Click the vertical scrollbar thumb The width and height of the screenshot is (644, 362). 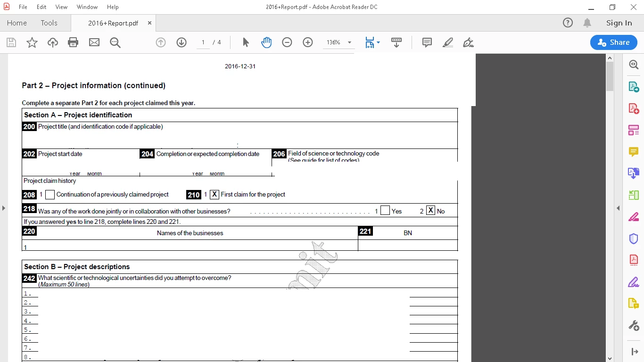[610, 76]
